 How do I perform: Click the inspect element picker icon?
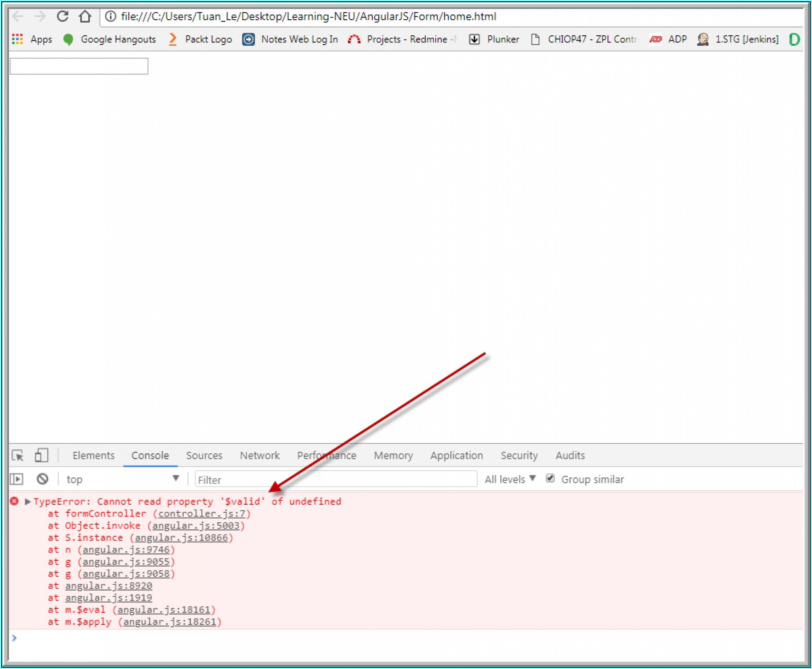(18, 455)
